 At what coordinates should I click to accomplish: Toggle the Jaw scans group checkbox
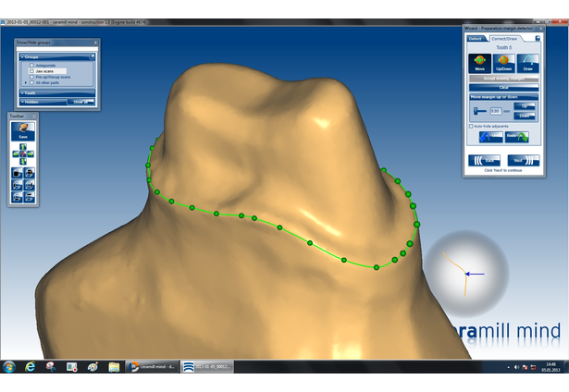(x=31, y=71)
